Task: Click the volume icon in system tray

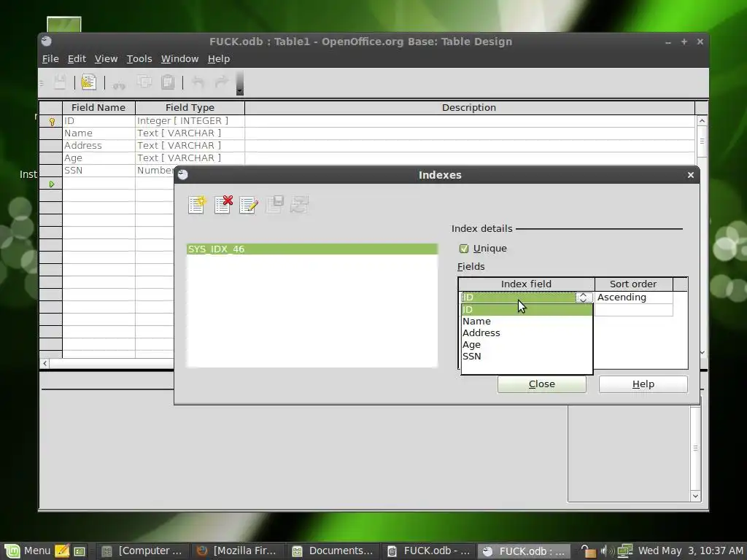Action: [606, 551]
